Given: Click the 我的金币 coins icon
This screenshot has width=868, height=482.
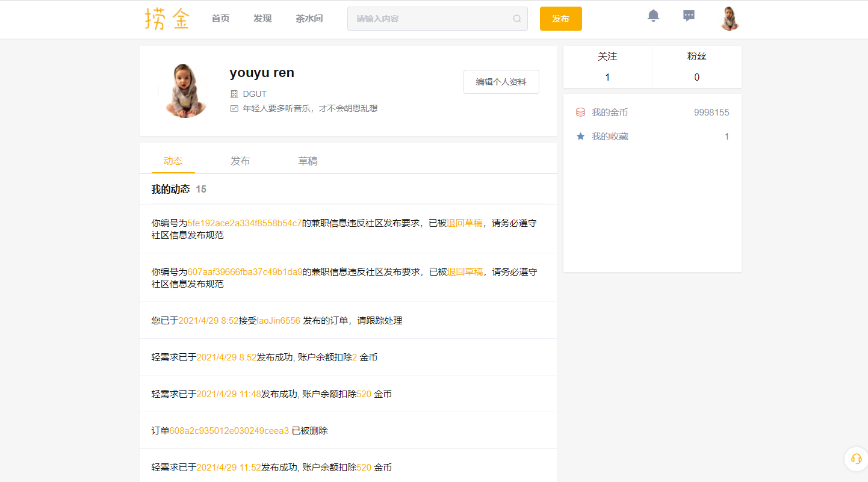Looking at the screenshot, I should [x=580, y=113].
